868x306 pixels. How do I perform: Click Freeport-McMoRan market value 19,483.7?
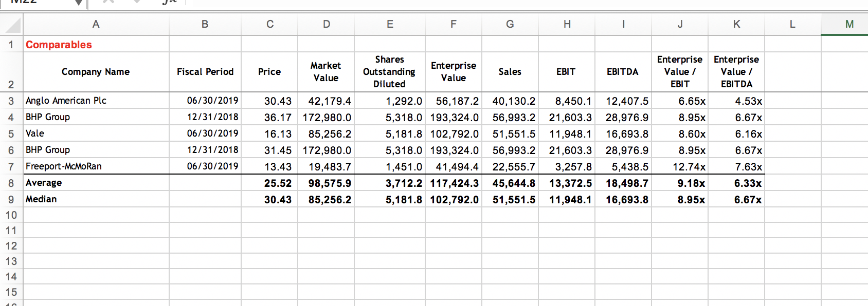(x=326, y=166)
